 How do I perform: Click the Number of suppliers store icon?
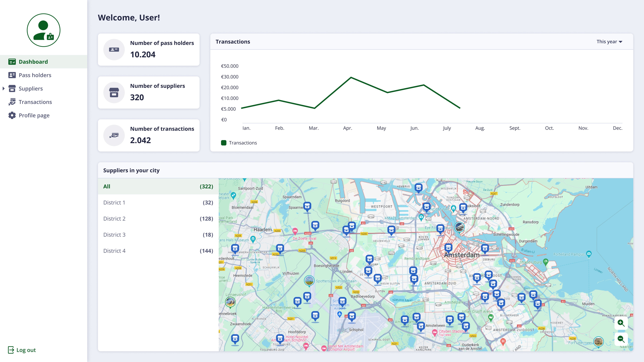[114, 93]
